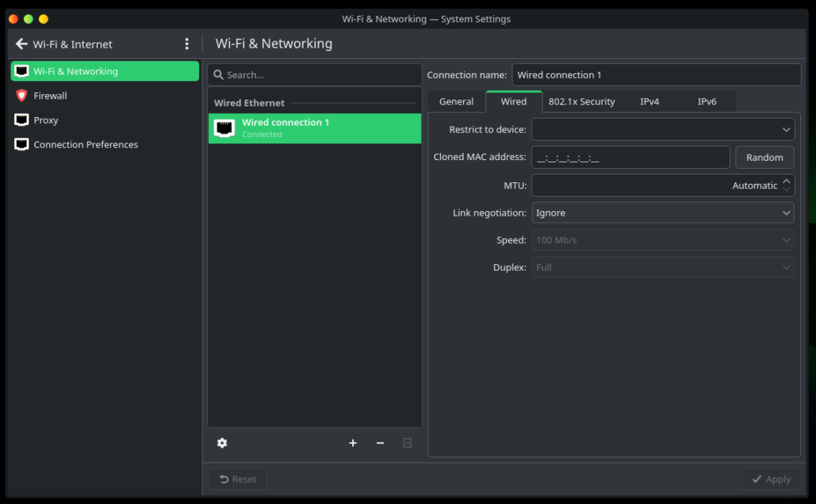Click the back arrow next to Wi-Fi & Internet
816x504 pixels.
22,44
